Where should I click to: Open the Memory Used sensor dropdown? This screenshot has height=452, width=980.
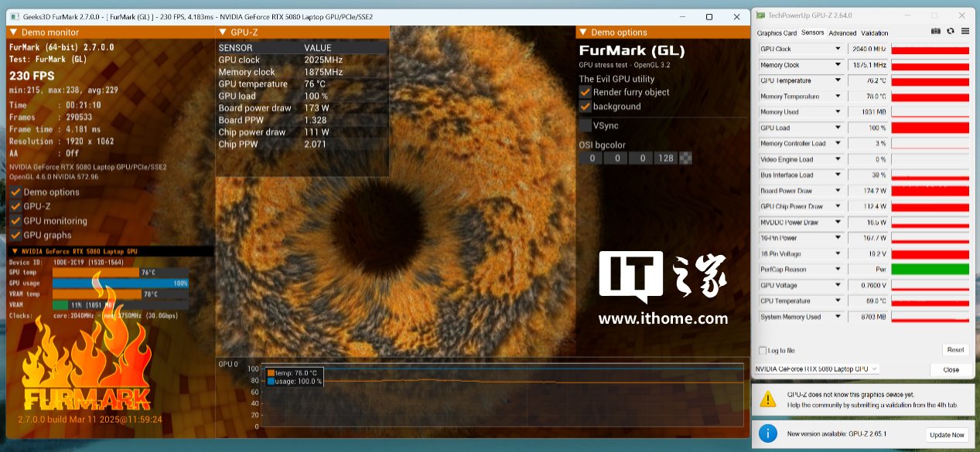point(837,112)
